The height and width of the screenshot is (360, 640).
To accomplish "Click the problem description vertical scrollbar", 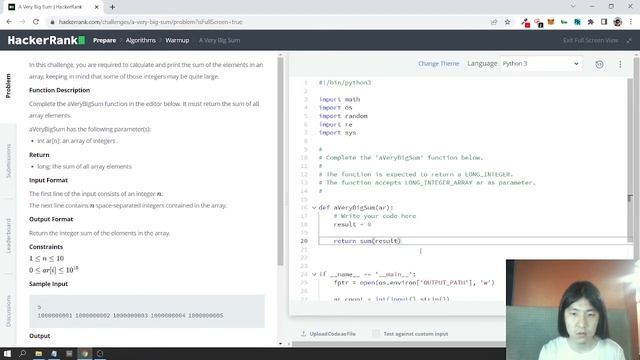I will [x=280, y=161].
